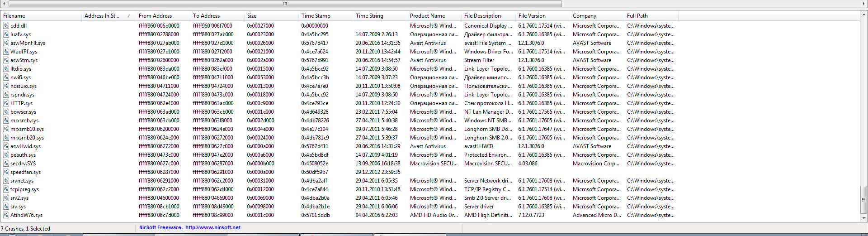868x236 pixels.
Task: Click the file icon next to srv.sys
Action: tap(6, 207)
